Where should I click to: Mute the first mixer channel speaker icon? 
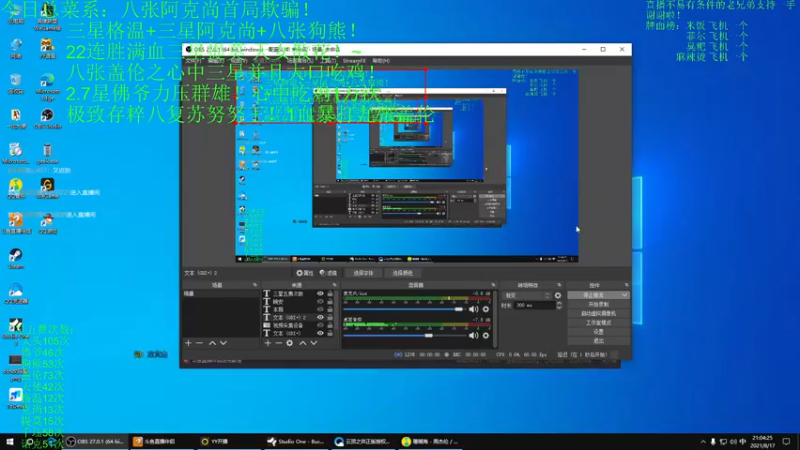[473, 309]
